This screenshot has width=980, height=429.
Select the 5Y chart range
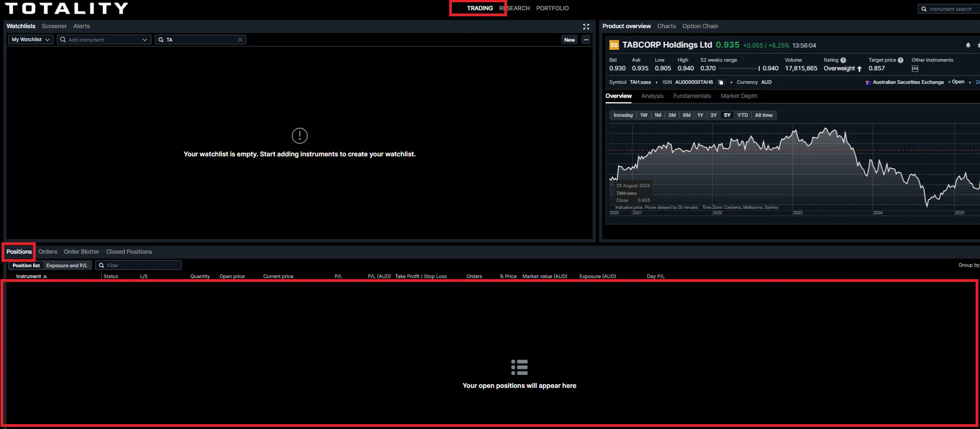[x=727, y=115]
